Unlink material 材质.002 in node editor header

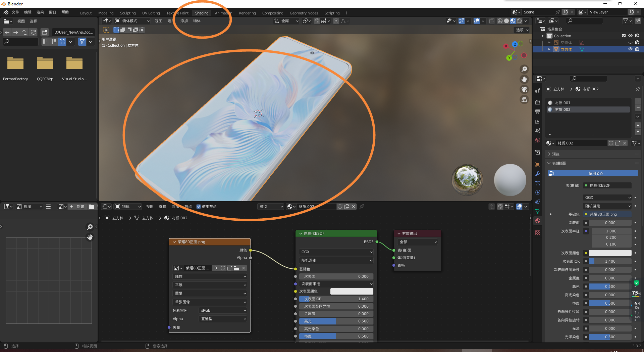coord(354,207)
